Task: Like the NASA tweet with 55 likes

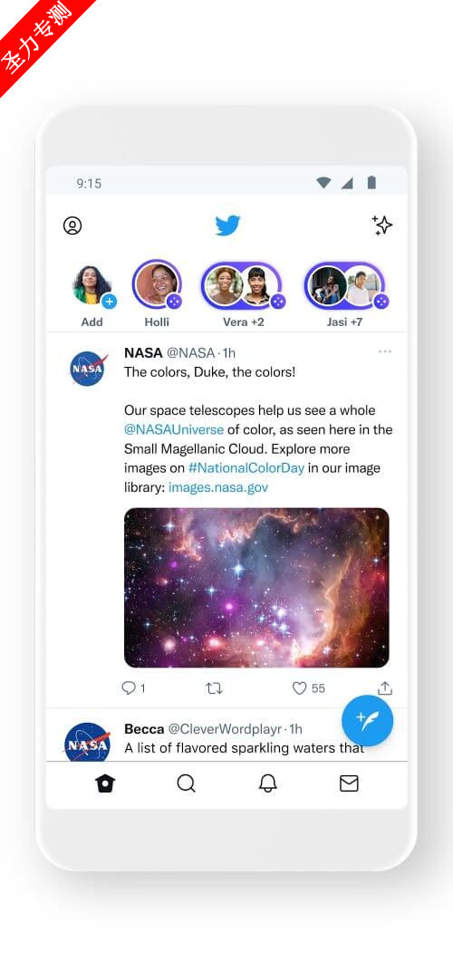Action: (300, 688)
